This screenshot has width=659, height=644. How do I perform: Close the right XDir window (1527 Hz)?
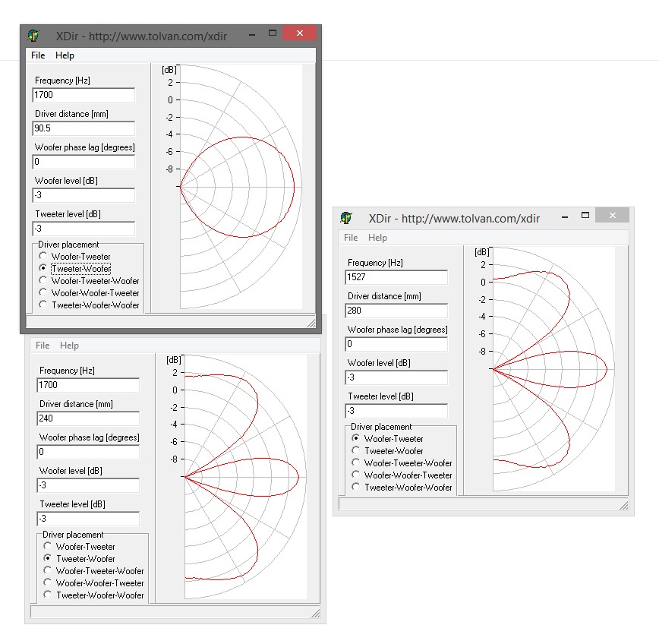pyautogui.click(x=613, y=215)
